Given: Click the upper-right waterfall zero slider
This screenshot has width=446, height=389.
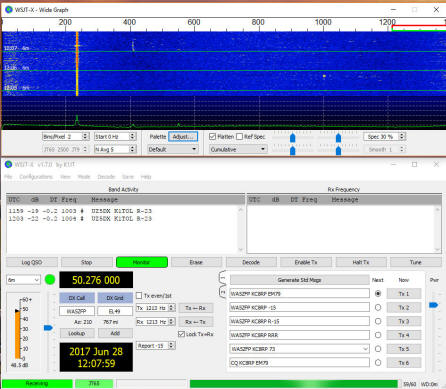Looking at the screenshot, I should click(x=338, y=137).
